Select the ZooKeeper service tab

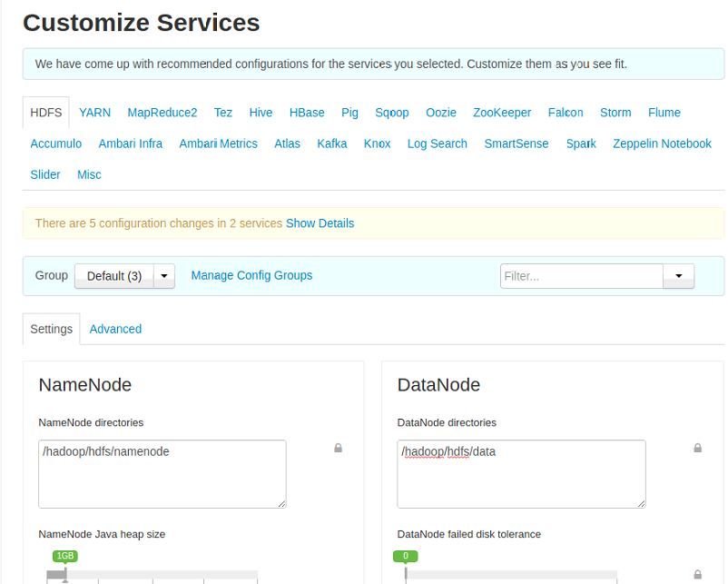pos(502,113)
